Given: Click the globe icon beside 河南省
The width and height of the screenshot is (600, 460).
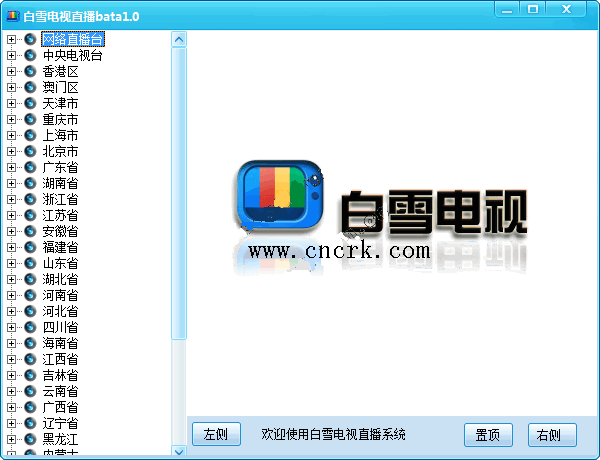Looking at the screenshot, I should point(30,295).
